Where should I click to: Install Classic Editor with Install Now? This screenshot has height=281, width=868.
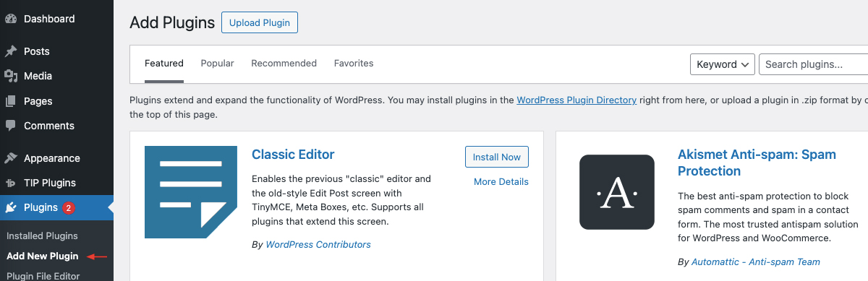point(497,157)
